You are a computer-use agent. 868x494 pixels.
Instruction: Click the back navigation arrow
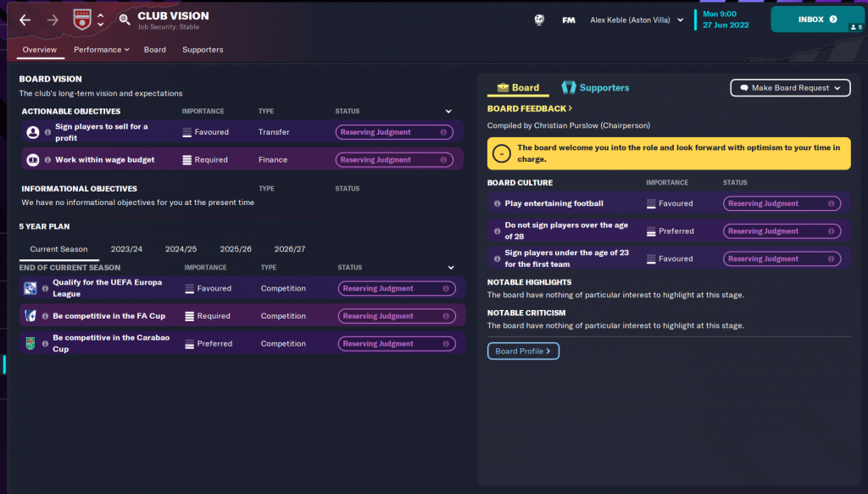tap(25, 19)
